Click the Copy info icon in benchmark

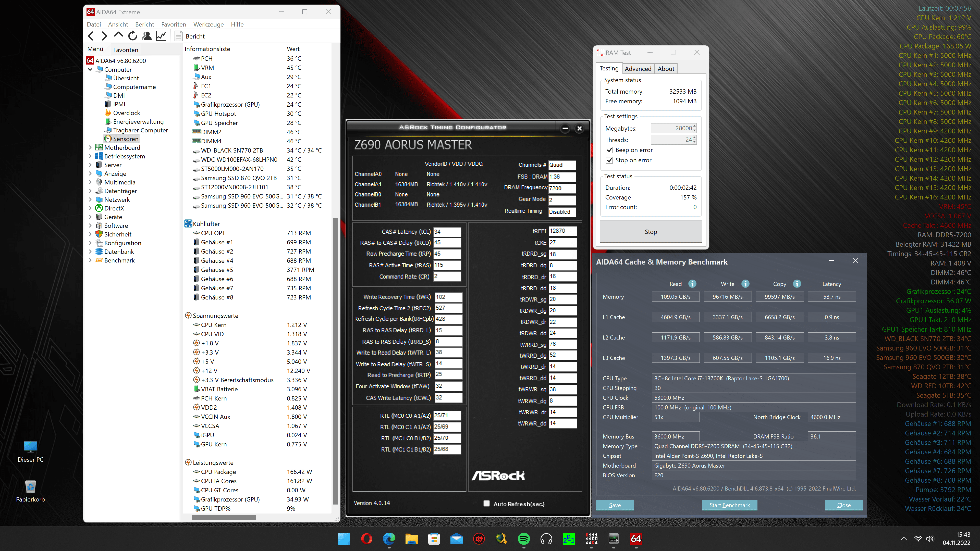(x=797, y=284)
